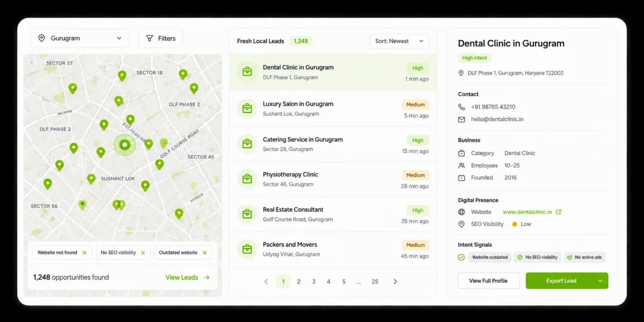Remove the 'Outdated website' filter chip
The image size is (644, 322).
pyautogui.click(x=205, y=253)
